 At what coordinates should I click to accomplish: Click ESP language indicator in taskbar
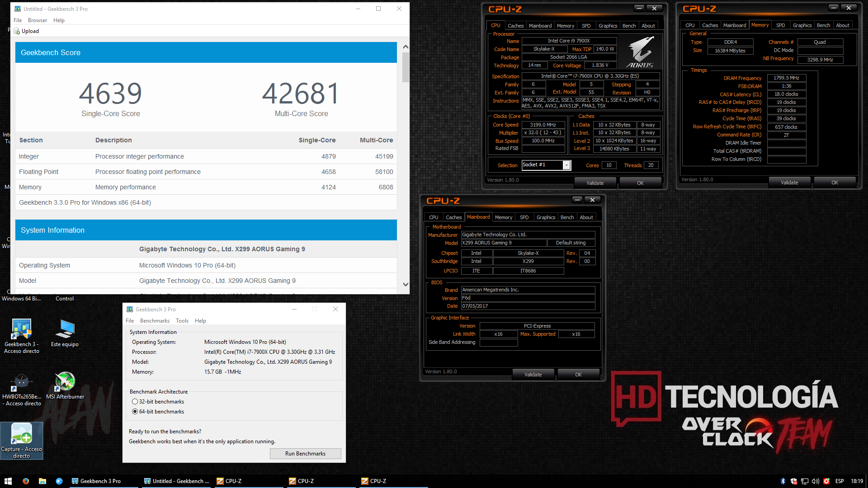click(x=840, y=481)
